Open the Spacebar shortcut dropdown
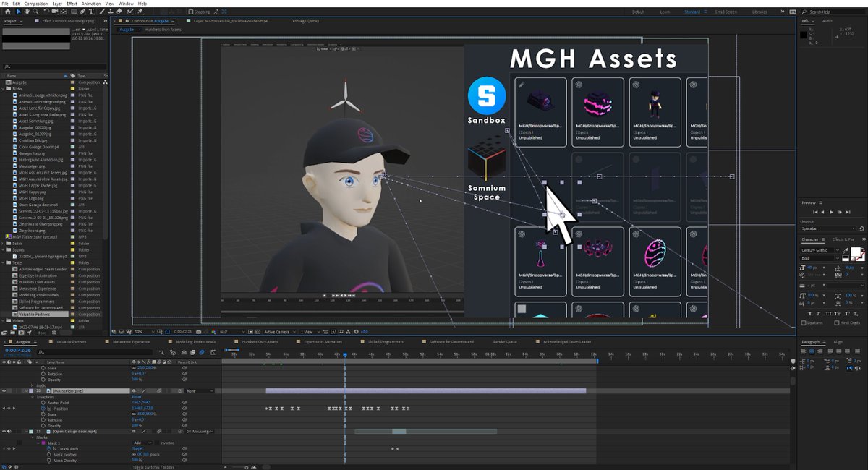 point(827,228)
